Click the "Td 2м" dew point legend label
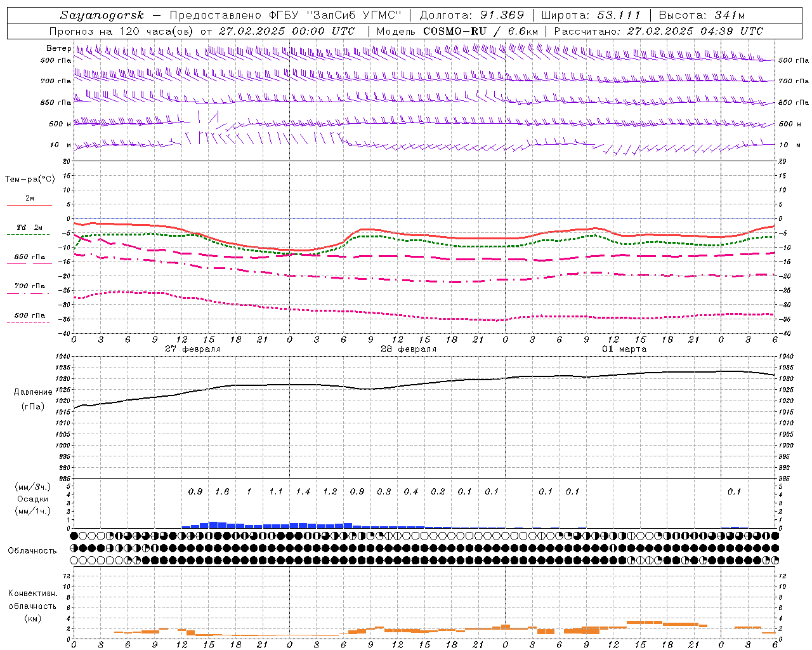 pyautogui.click(x=29, y=227)
